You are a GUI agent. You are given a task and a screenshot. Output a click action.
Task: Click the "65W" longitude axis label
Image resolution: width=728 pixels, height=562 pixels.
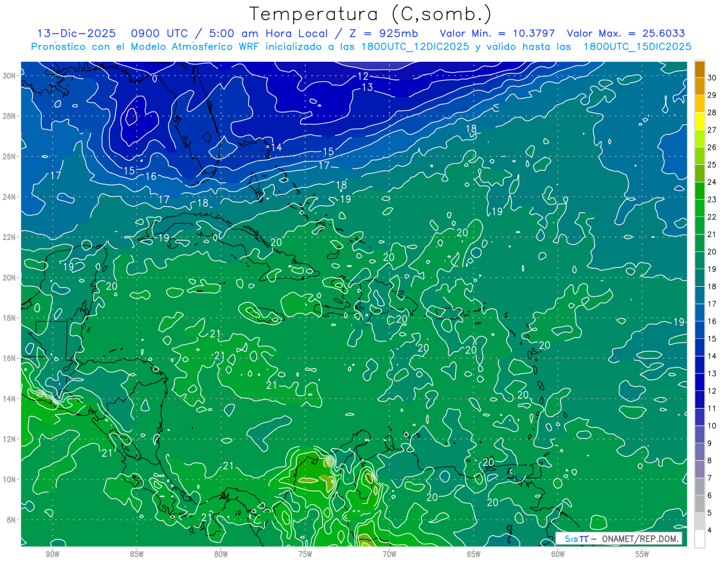[474, 554]
